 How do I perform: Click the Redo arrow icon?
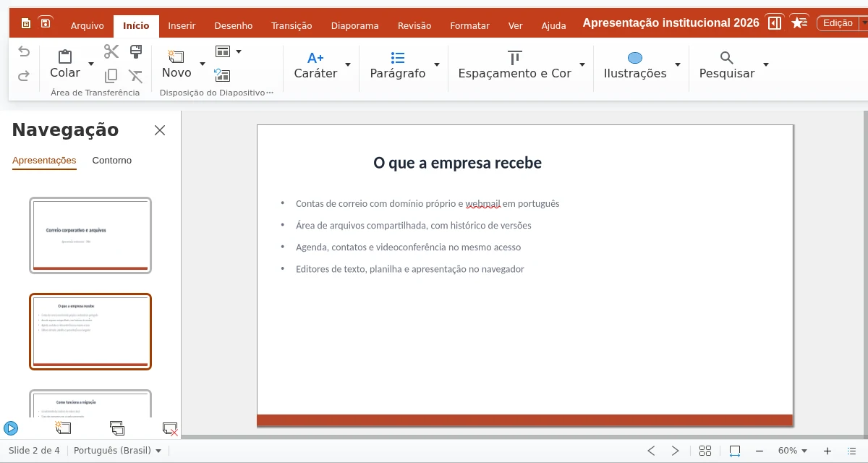click(x=24, y=75)
